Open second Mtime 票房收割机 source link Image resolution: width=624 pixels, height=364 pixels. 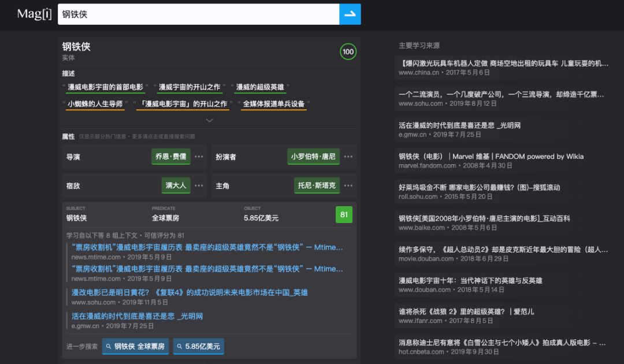[207, 269]
